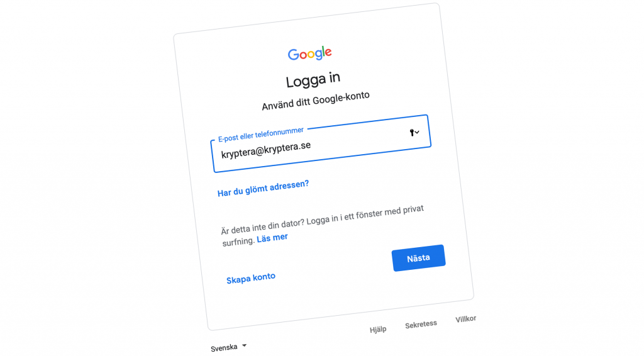Screen dimensions: 644x356
Task: Select Skapa konto
Action: pos(251,278)
